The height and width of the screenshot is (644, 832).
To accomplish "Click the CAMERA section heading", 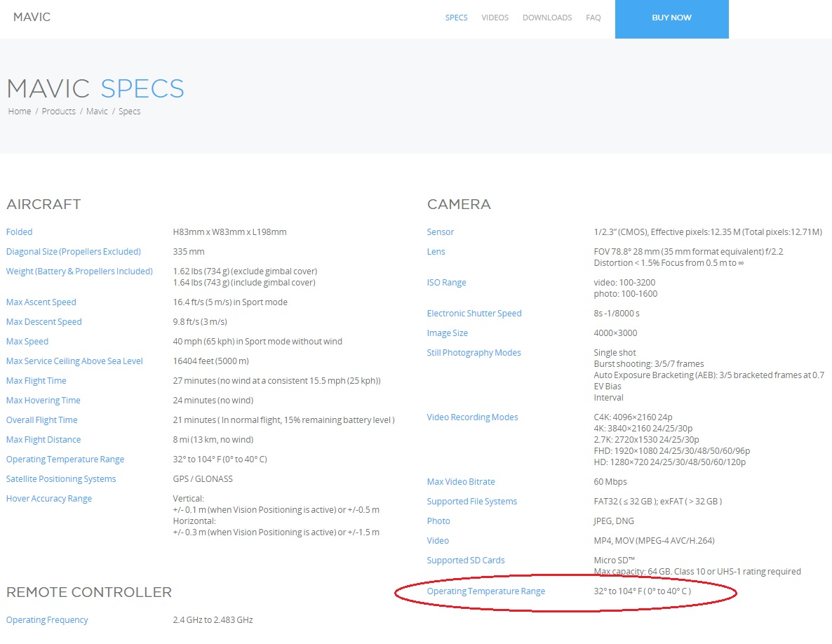I will 459,204.
